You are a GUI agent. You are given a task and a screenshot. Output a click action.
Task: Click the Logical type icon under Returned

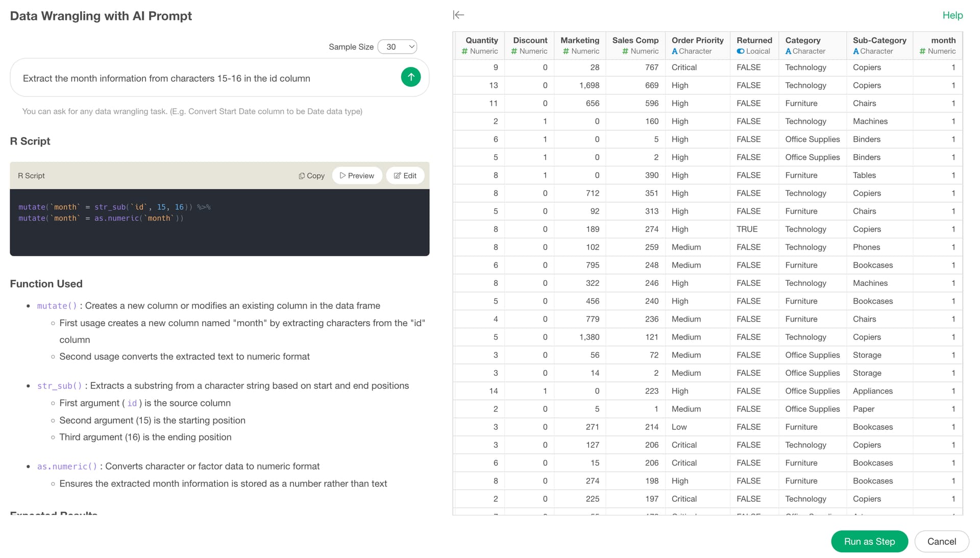tap(740, 51)
